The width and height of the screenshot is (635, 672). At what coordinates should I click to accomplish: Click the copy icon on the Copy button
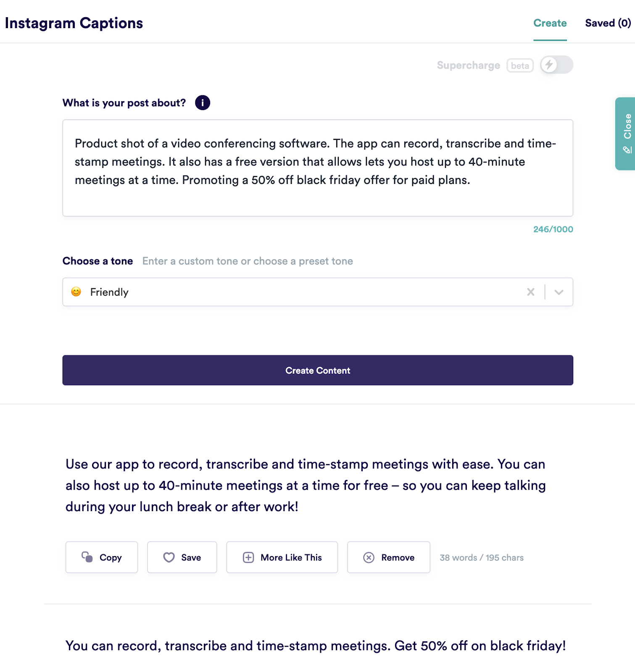click(x=87, y=557)
